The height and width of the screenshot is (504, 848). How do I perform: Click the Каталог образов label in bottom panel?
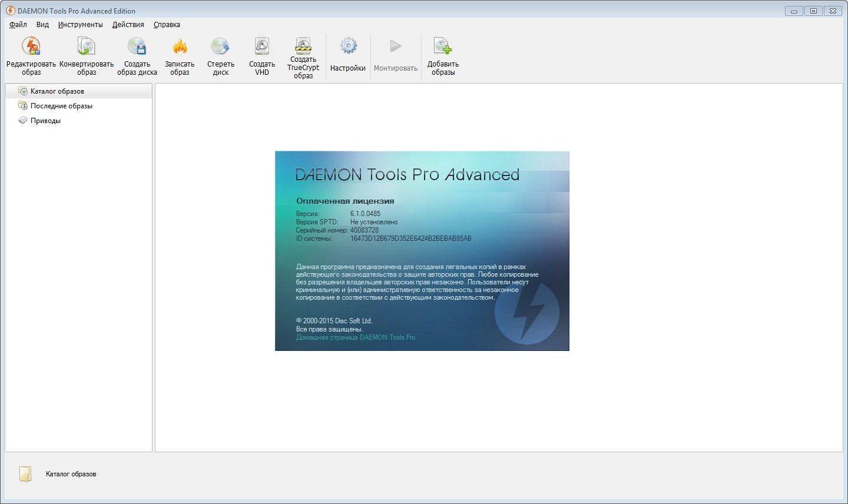coord(71,474)
